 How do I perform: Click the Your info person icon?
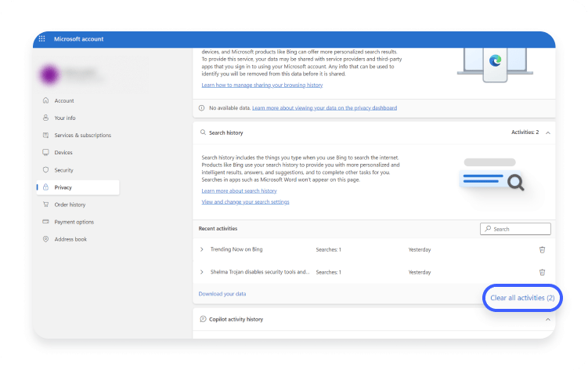tap(45, 118)
